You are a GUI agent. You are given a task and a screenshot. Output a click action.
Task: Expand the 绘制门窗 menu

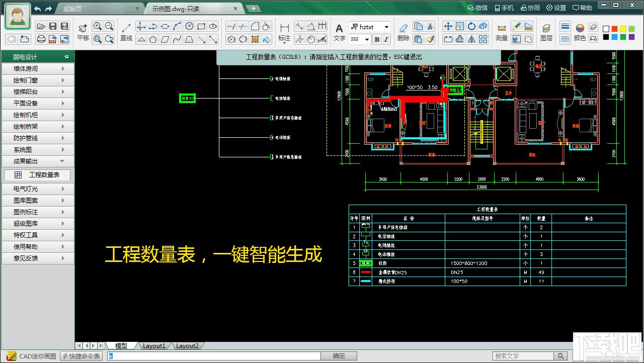(x=38, y=80)
